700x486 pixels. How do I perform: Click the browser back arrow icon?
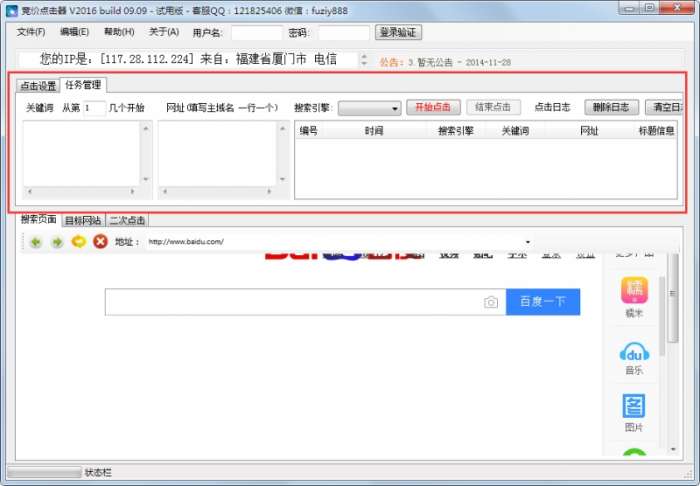pyautogui.click(x=36, y=242)
